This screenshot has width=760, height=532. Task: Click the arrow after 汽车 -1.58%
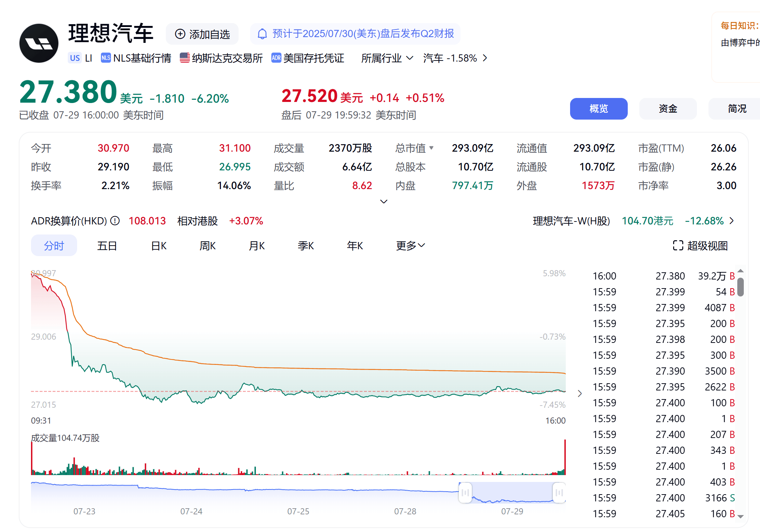click(485, 58)
